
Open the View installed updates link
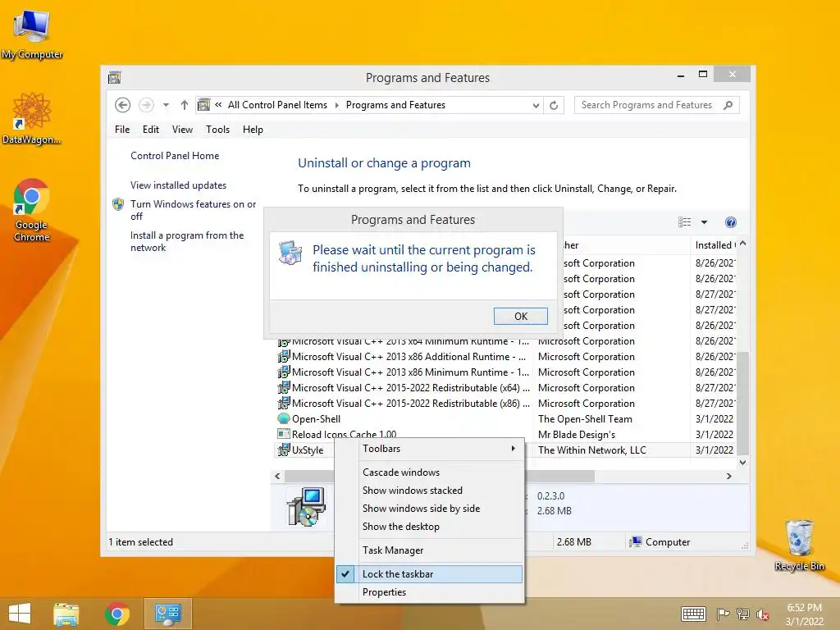(x=178, y=185)
